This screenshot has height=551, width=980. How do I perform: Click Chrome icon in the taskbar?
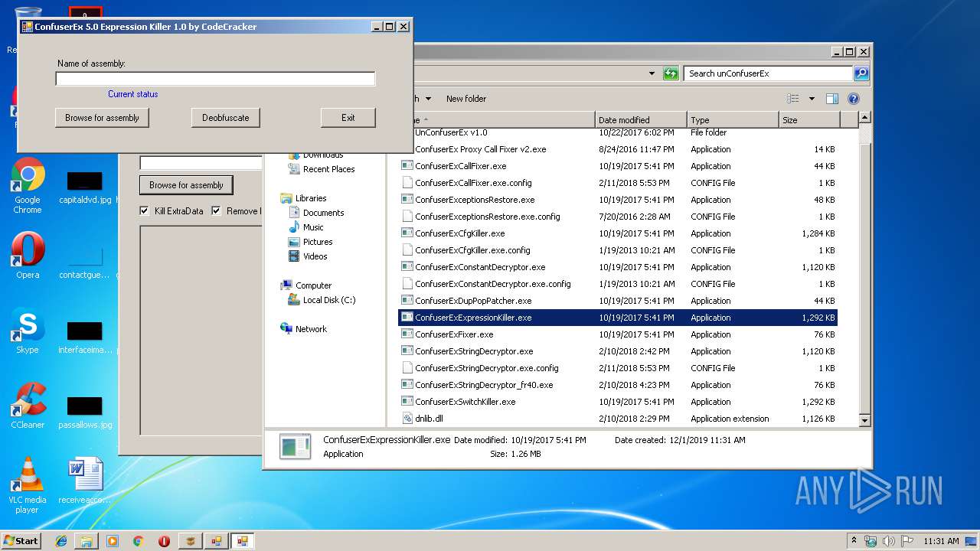point(139,541)
